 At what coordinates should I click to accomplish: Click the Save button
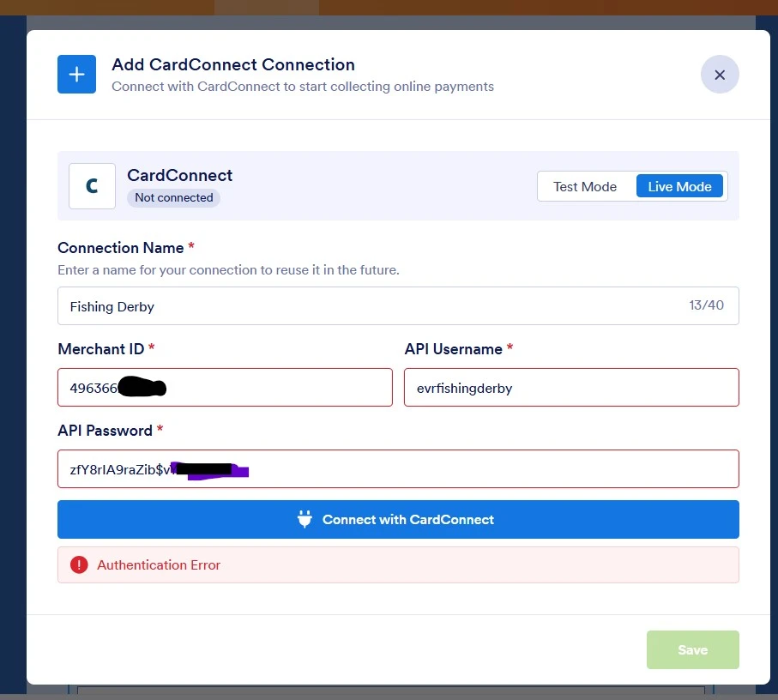click(x=693, y=650)
